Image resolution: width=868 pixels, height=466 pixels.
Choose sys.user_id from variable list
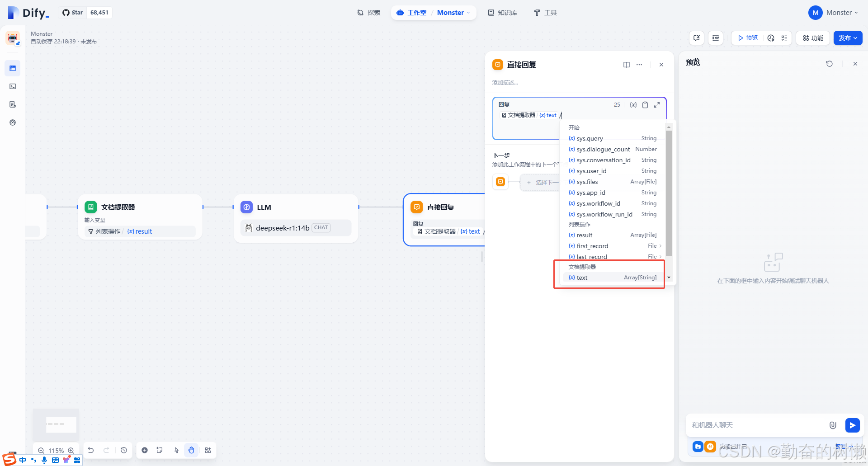613,171
